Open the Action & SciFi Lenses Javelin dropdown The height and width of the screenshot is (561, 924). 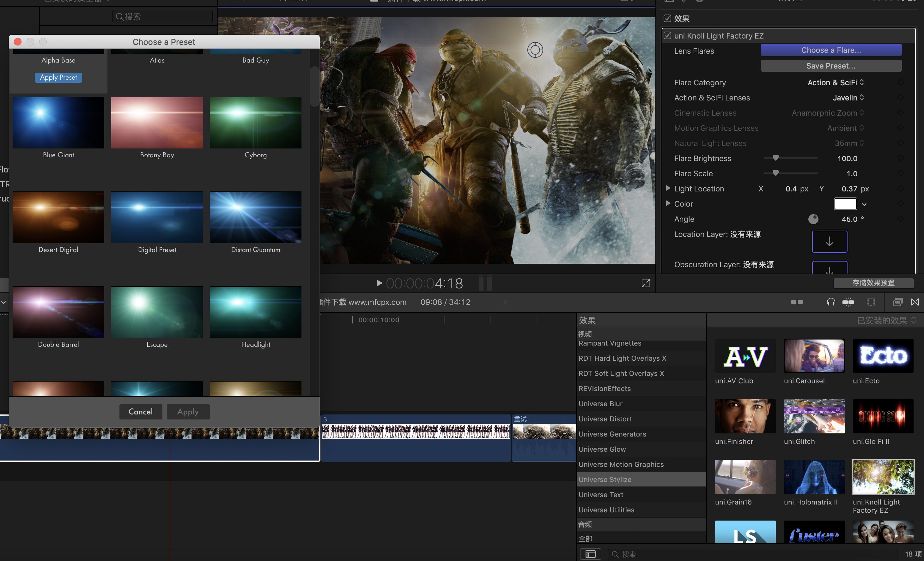(848, 98)
